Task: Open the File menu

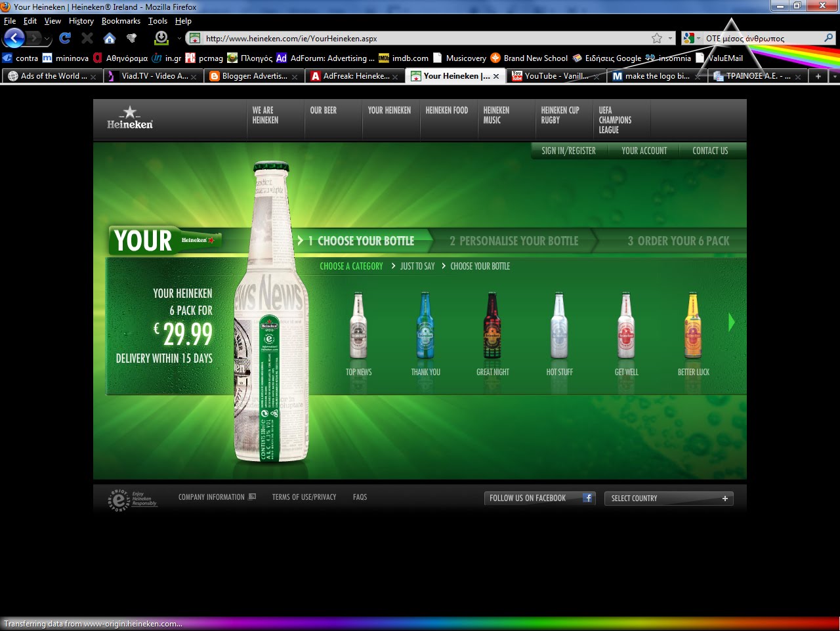Action: coord(10,21)
